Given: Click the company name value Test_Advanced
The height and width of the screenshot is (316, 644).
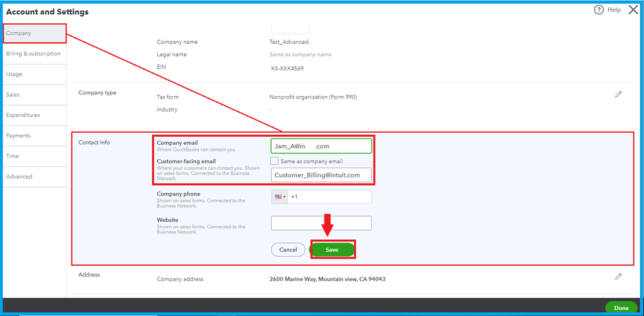Looking at the screenshot, I should tap(288, 42).
